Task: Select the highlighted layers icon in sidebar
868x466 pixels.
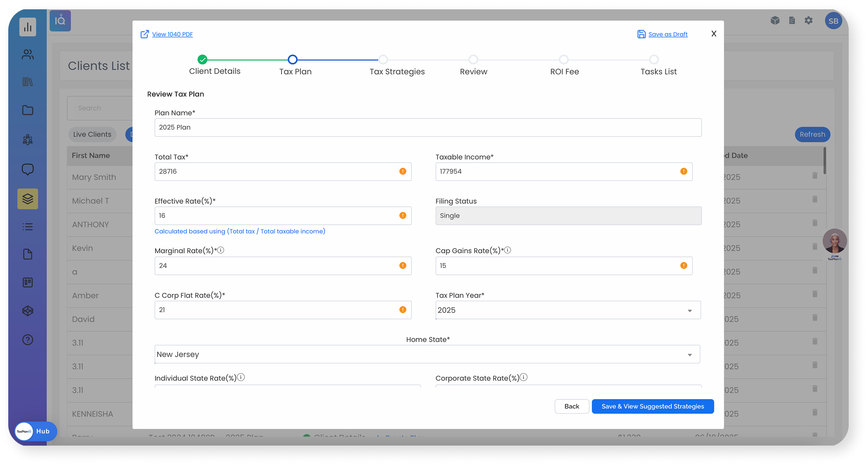Action: tap(28, 199)
